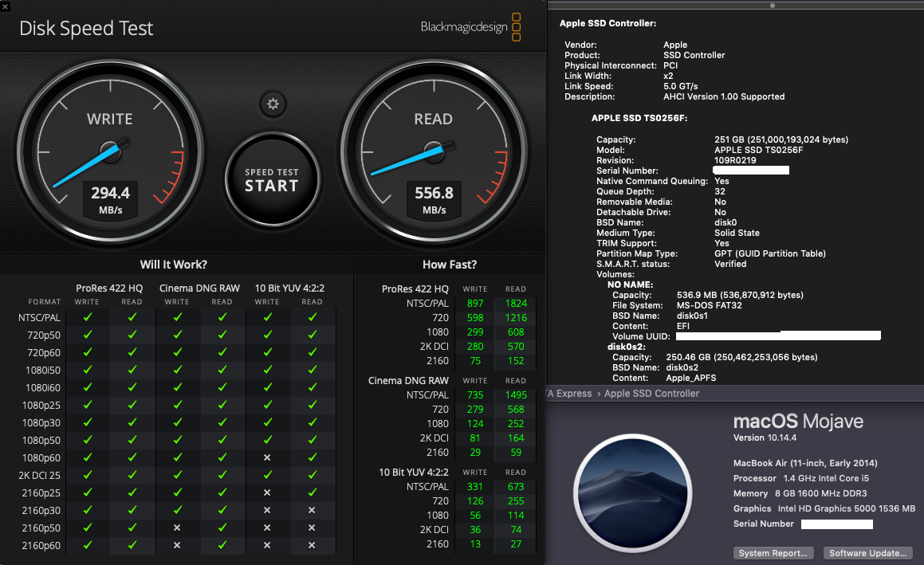Select the 556.8 MB/s read readout
Viewport: 924px width, 565px height.
tap(434, 200)
